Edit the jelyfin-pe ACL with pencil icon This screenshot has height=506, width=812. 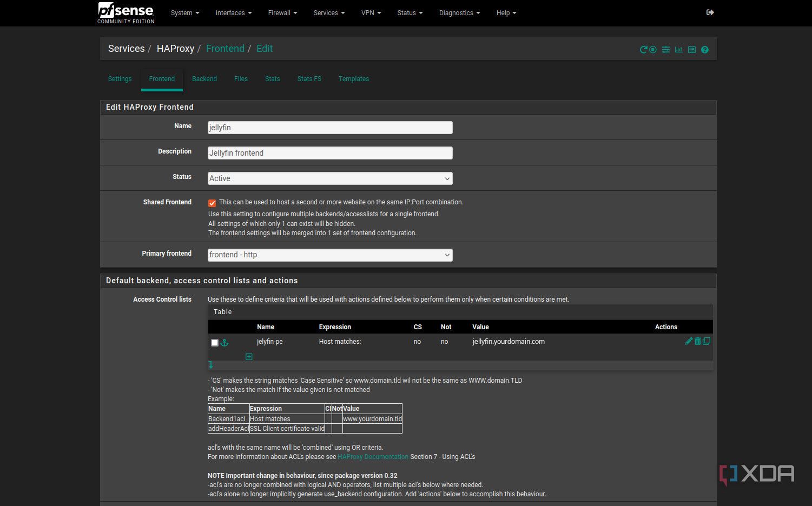[689, 341]
